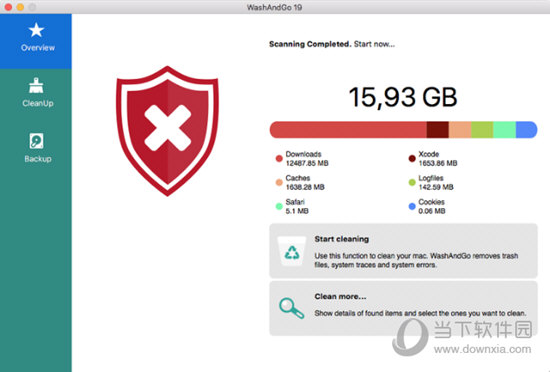Viewport: 550px width, 372px height.
Task: Select the CleanUp broom icon
Action: (x=36, y=86)
